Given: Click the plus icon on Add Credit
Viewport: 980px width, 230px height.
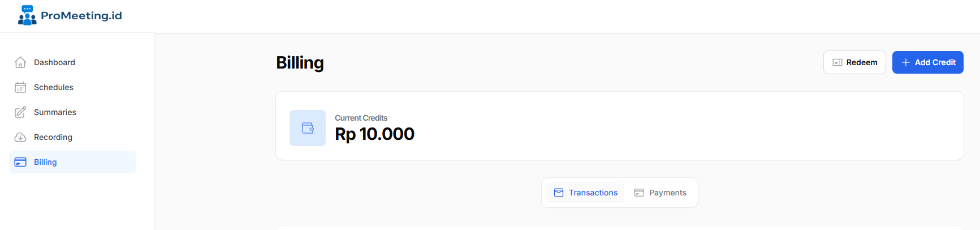Looking at the screenshot, I should tap(906, 62).
